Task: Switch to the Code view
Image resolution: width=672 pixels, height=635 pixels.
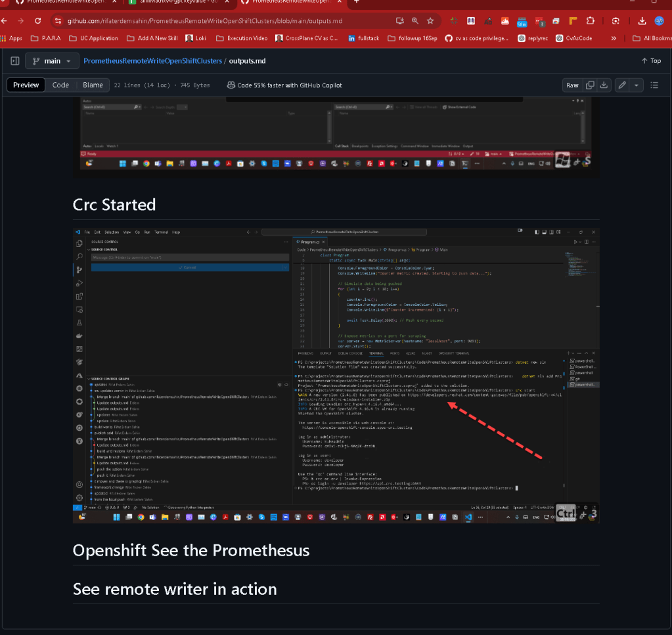Action: (x=60, y=85)
